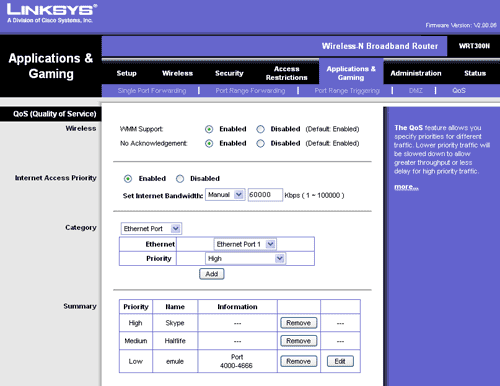This screenshot has height=386, width=500.
Task: Go to Single Port Forwarding subtab
Action: 152,91
